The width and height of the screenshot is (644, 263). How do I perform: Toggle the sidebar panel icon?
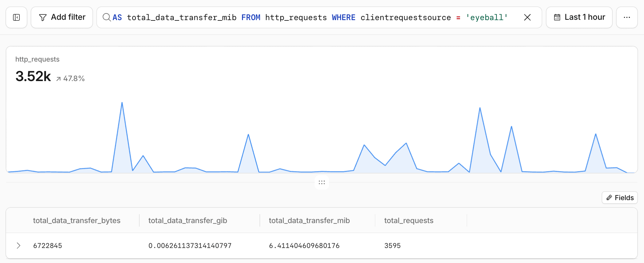(x=16, y=17)
